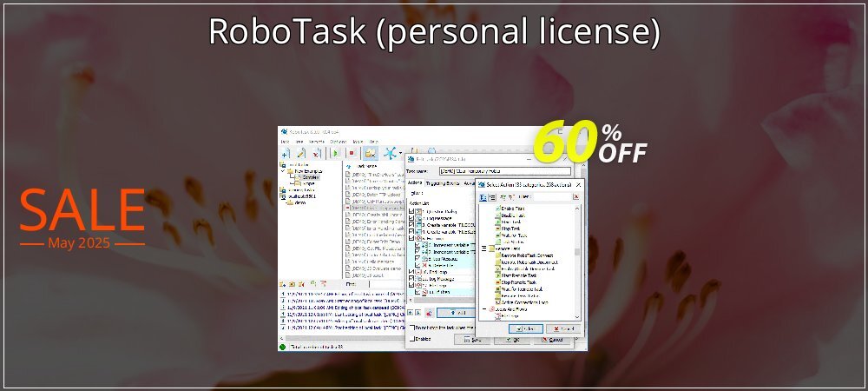The image size is (868, 391).
Task: Uncheck the Delete File action checkbox
Action: click(x=418, y=265)
